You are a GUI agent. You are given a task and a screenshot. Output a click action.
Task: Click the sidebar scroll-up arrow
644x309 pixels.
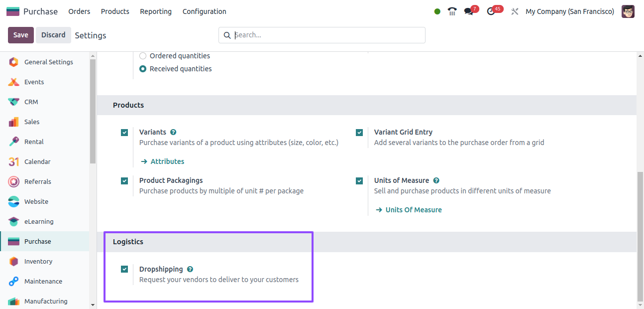(93, 55)
